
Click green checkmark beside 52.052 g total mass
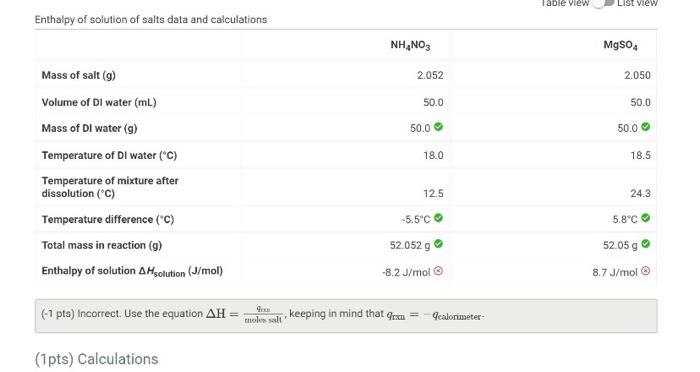pyautogui.click(x=438, y=244)
